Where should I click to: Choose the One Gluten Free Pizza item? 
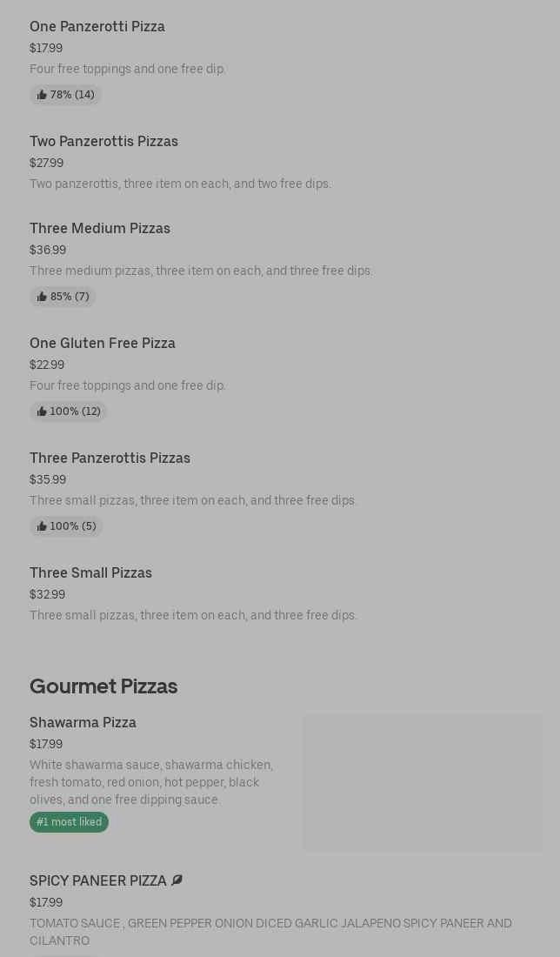coord(103,343)
